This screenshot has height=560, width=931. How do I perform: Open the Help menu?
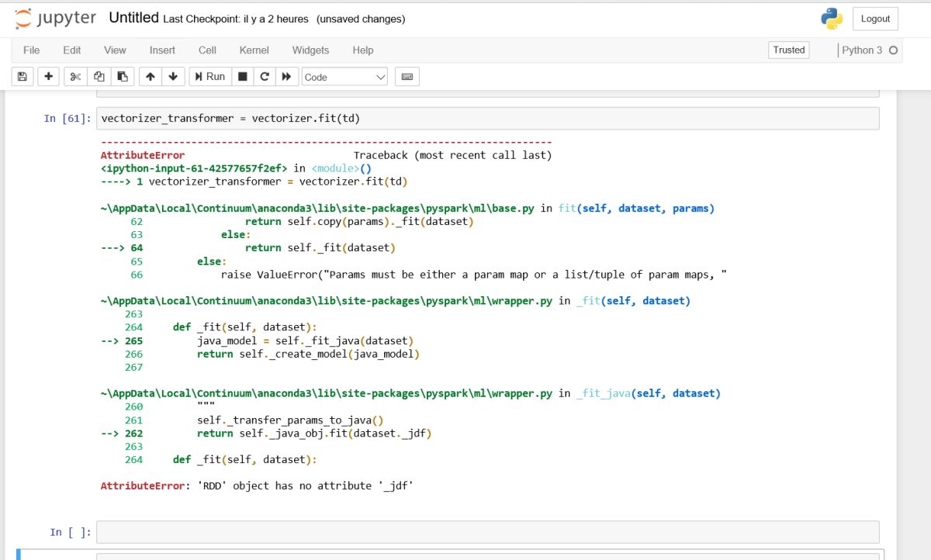[x=362, y=50]
